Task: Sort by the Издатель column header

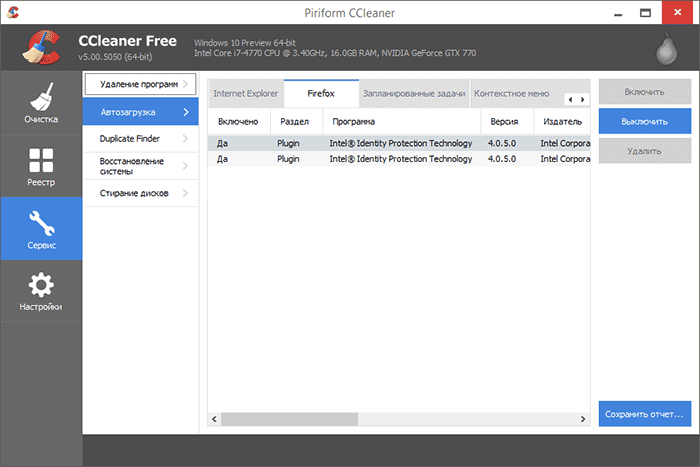Action: (x=562, y=121)
